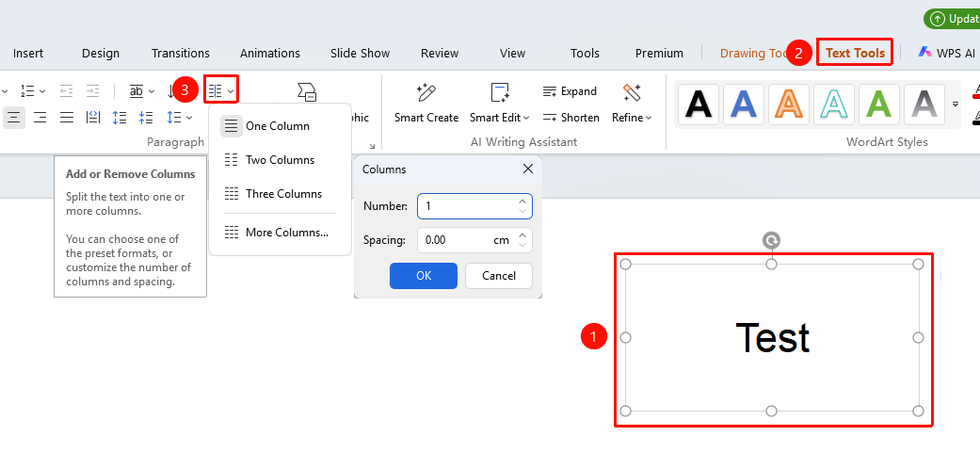Click the Refine icon
This screenshot has width=980, height=468.
click(632, 92)
